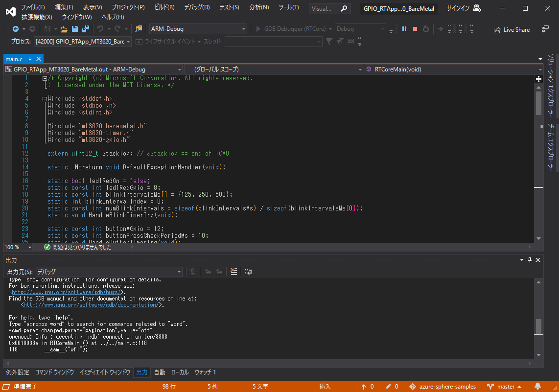Undo the last edit
Viewport: 559px width, 392px height.
tap(100, 29)
